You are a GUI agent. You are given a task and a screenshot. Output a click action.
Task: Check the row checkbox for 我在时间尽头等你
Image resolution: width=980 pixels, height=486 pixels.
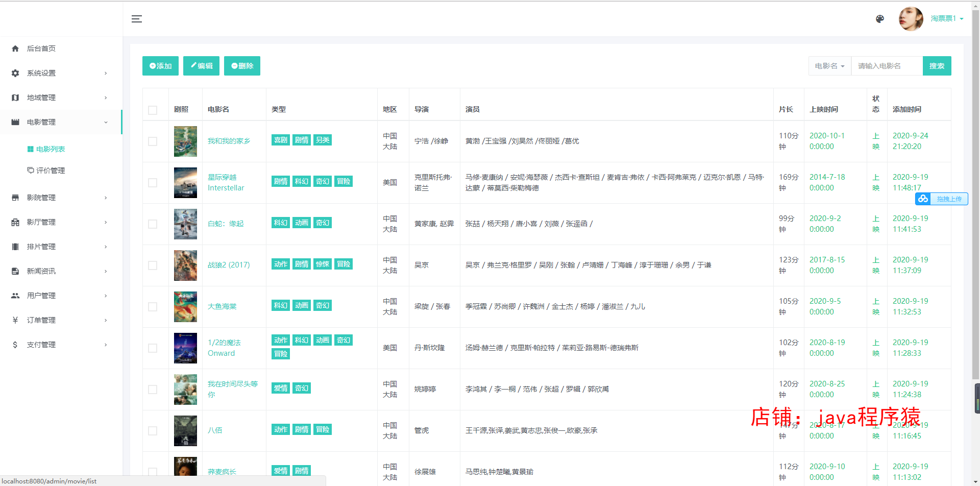coord(153,390)
